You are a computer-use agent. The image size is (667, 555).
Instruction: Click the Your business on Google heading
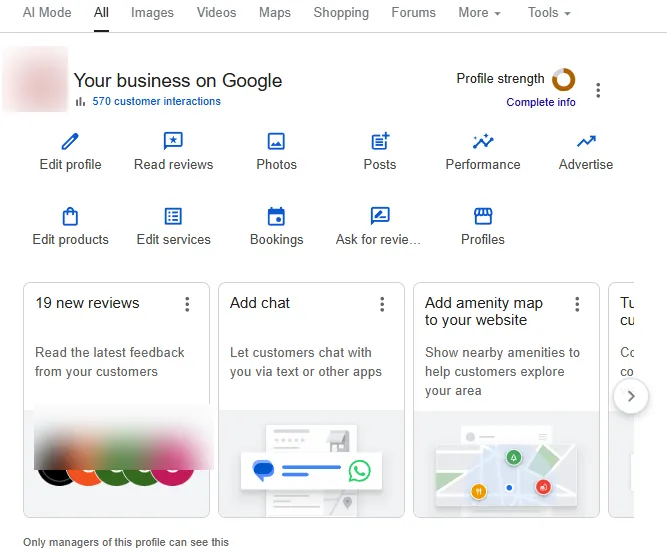click(x=178, y=80)
